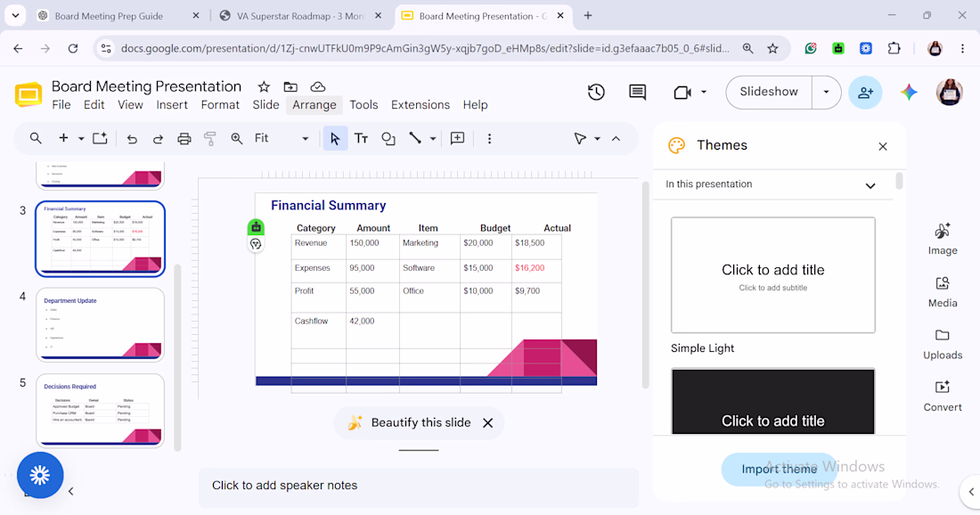This screenshot has width=980, height=515.
Task: Select slide 4 Department Update thumbnail
Action: tap(100, 324)
